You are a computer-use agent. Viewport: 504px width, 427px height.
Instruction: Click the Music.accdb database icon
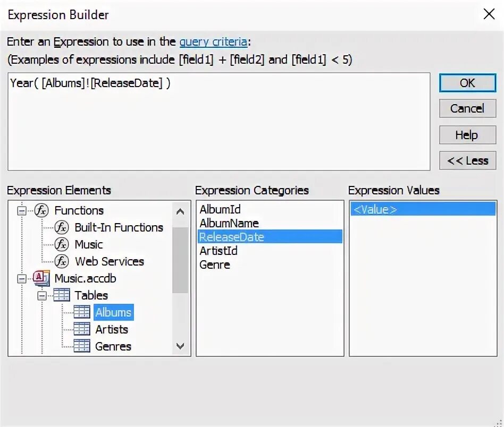click(41, 278)
